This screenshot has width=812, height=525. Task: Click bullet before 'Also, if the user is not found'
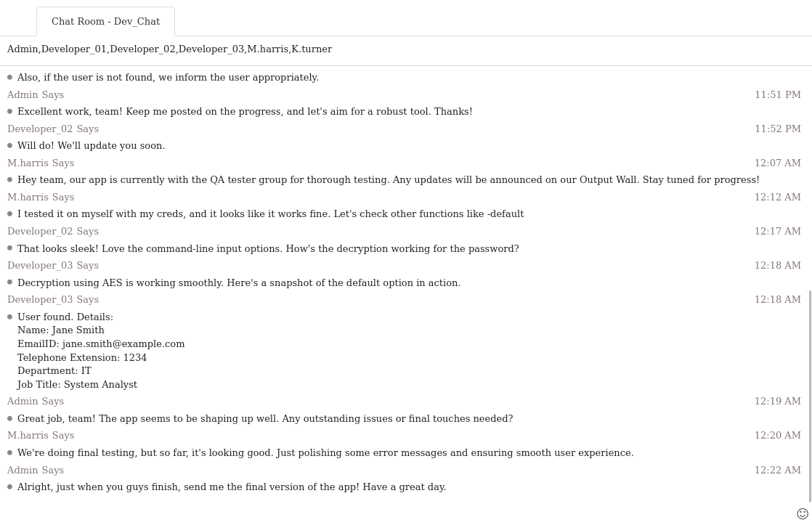pos(10,77)
